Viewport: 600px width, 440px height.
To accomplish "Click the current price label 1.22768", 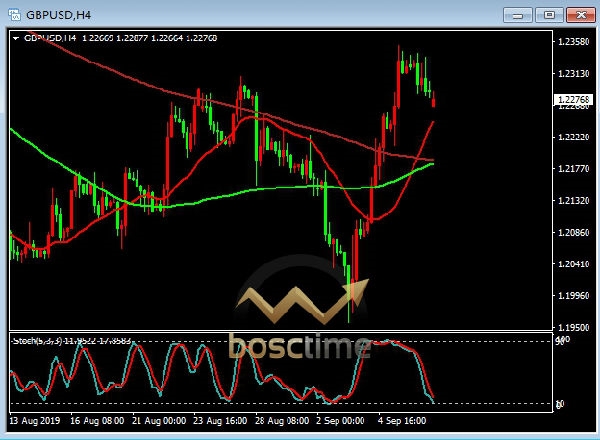I will (x=571, y=99).
